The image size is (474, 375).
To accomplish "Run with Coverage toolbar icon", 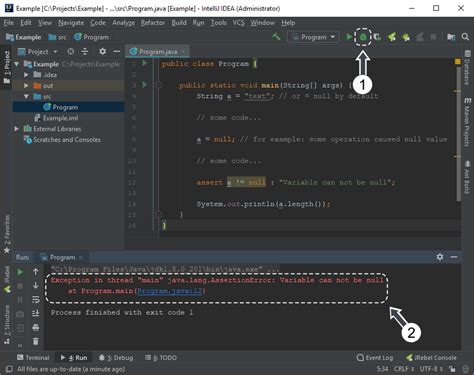I will (x=377, y=37).
